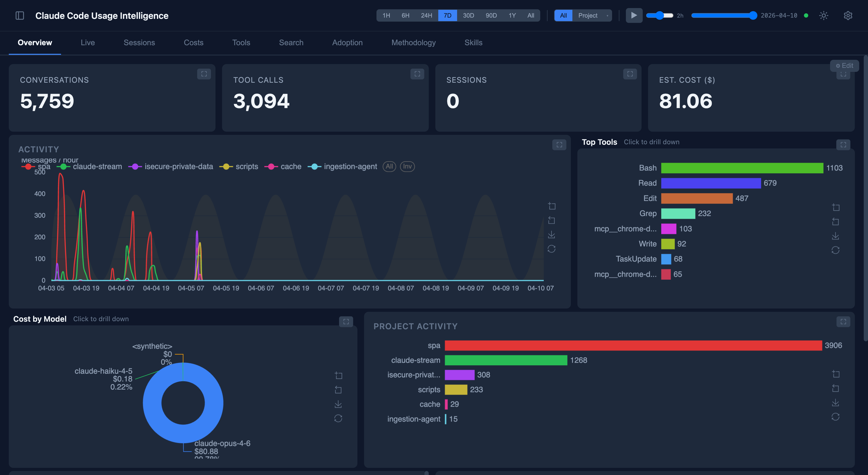Screen dimensions: 868x475
Task: Reset zoom on the Activity chart
Action: (x=552, y=249)
